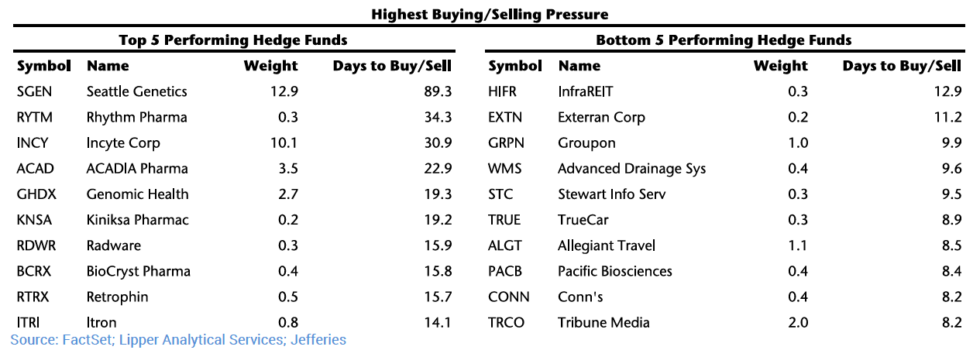Click the Source: FactSet attribution link
This screenshot has width=980, height=350.
pos(177,339)
